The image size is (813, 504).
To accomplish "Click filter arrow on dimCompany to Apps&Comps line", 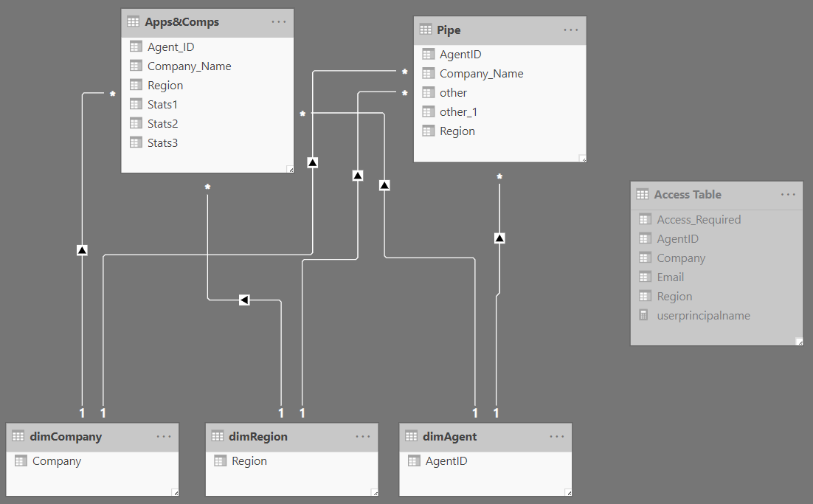I will coord(82,250).
